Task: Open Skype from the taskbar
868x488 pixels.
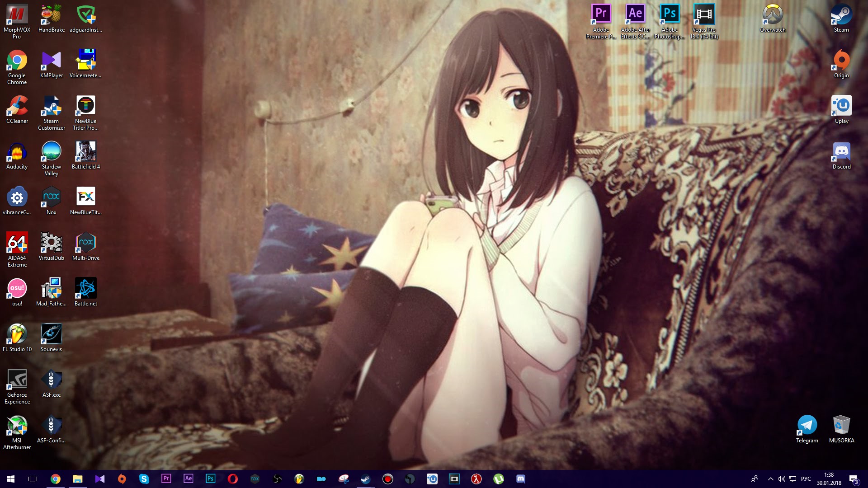Action: (144, 479)
